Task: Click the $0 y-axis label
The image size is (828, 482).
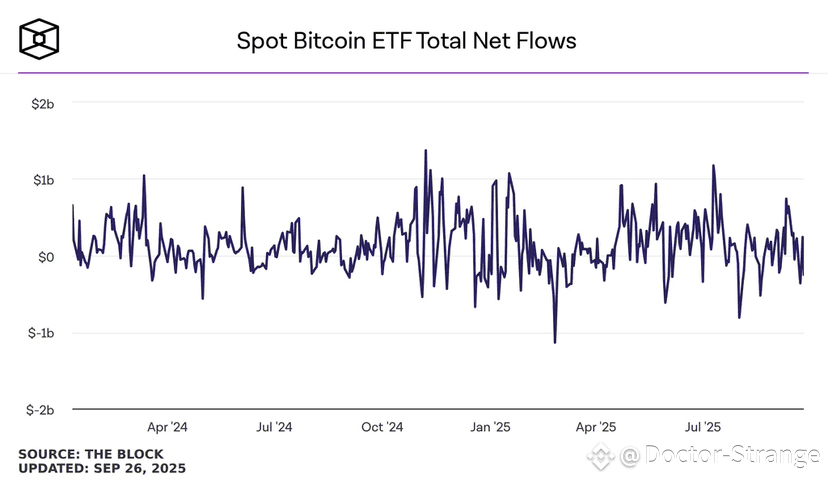Action: [46, 257]
